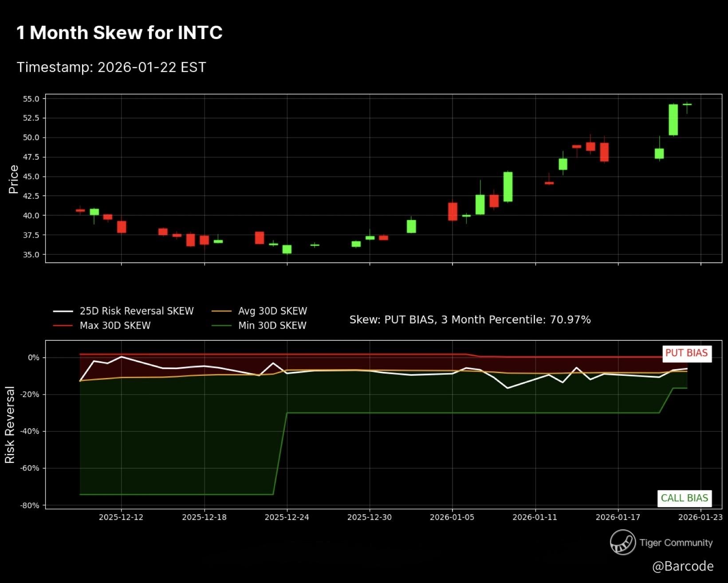This screenshot has height=583, width=728.
Task: Click the "@Barcode" handle
Action: [683, 566]
